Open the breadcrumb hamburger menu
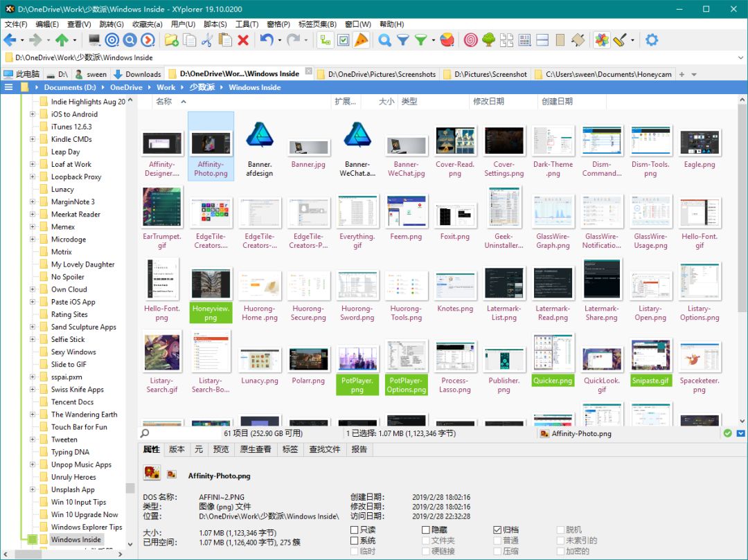The image size is (748, 560). [x=8, y=87]
